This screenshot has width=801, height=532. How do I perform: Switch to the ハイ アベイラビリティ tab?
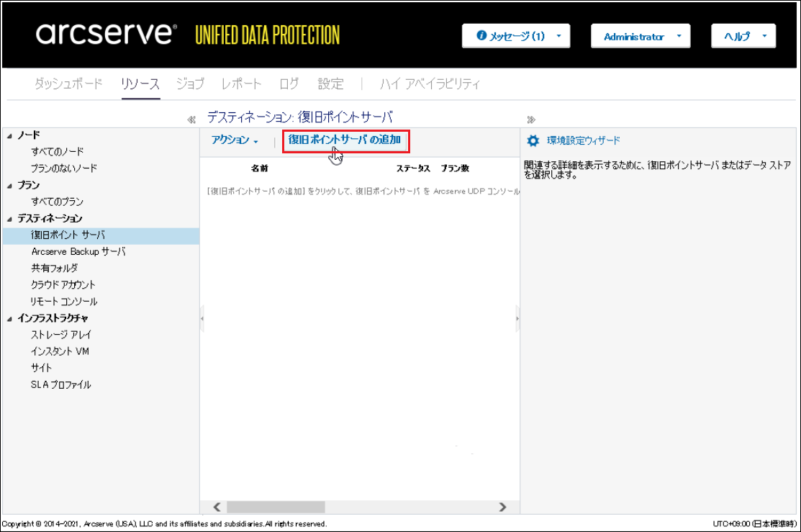[x=430, y=84]
